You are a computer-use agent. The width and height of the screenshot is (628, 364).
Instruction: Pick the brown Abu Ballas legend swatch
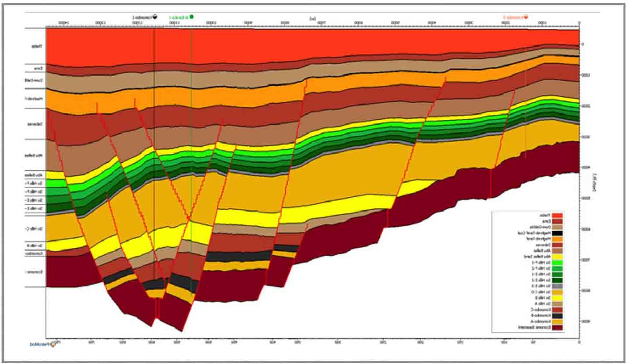click(x=557, y=251)
